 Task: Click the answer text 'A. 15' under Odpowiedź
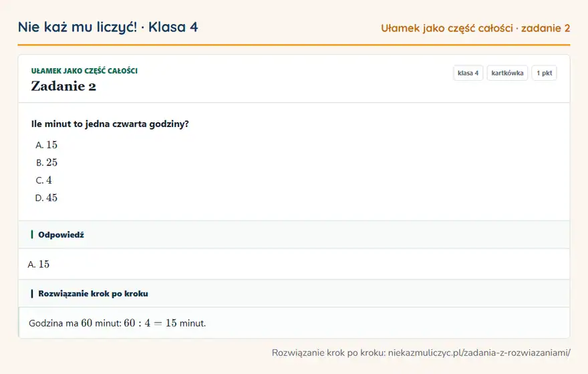[39, 264]
